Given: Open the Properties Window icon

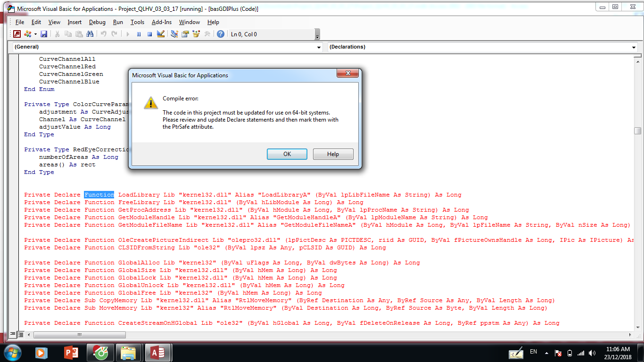Looking at the screenshot, I should [185, 34].
